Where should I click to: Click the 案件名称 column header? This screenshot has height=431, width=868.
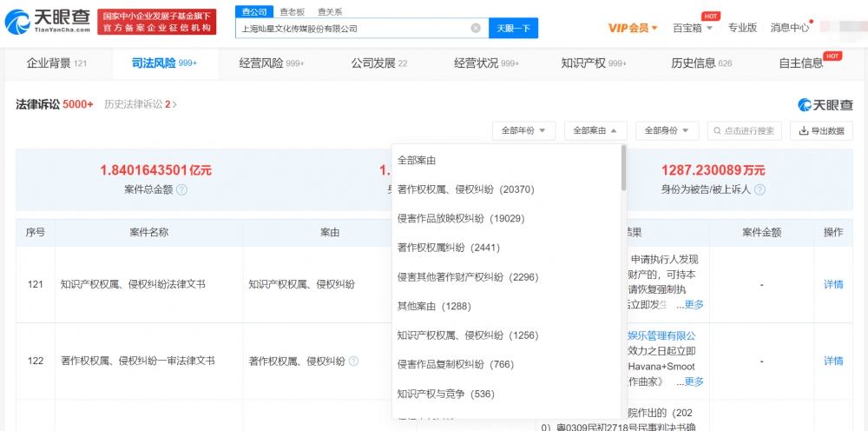149,233
